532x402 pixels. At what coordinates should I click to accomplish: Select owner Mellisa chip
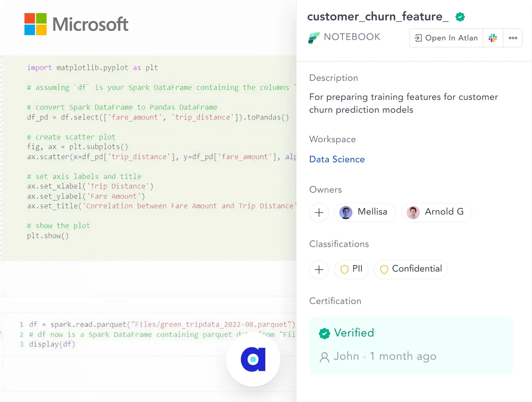click(x=365, y=212)
